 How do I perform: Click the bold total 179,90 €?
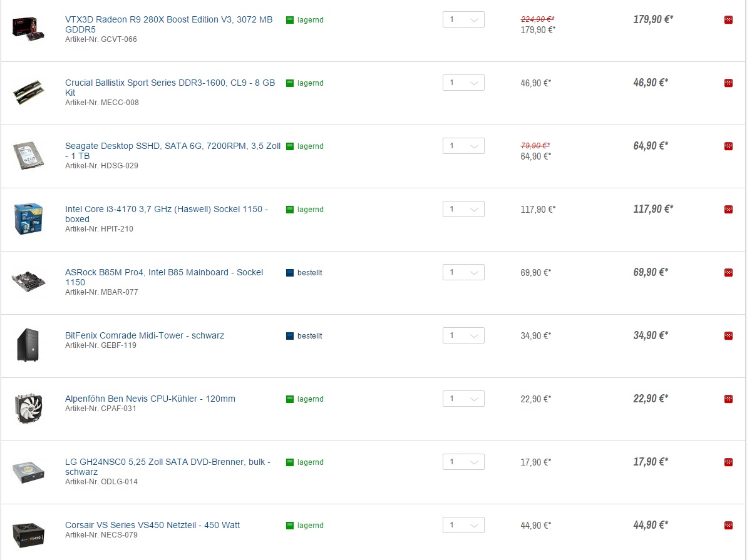click(x=652, y=19)
